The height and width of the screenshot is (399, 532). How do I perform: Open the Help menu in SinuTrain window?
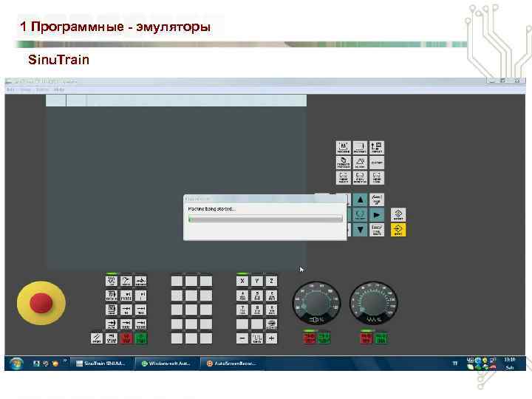pyautogui.click(x=59, y=89)
